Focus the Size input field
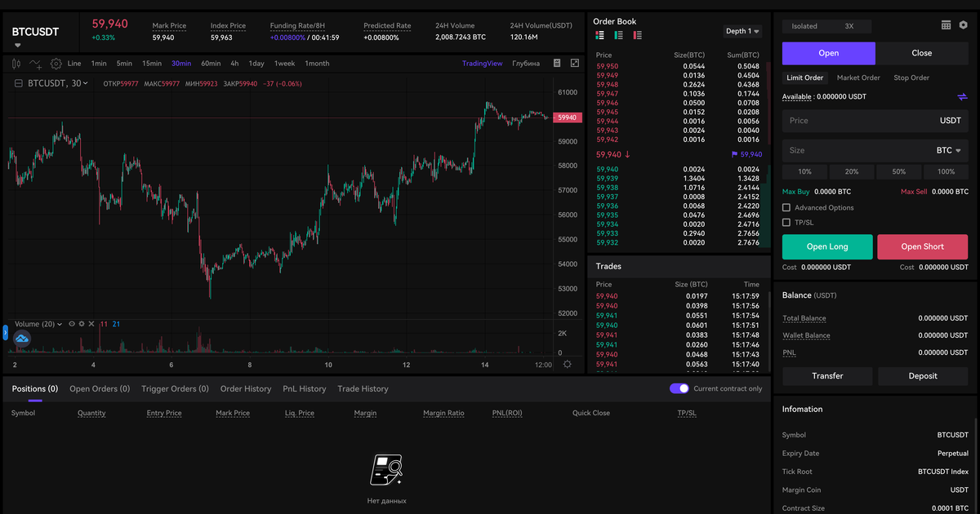 (875, 150)
